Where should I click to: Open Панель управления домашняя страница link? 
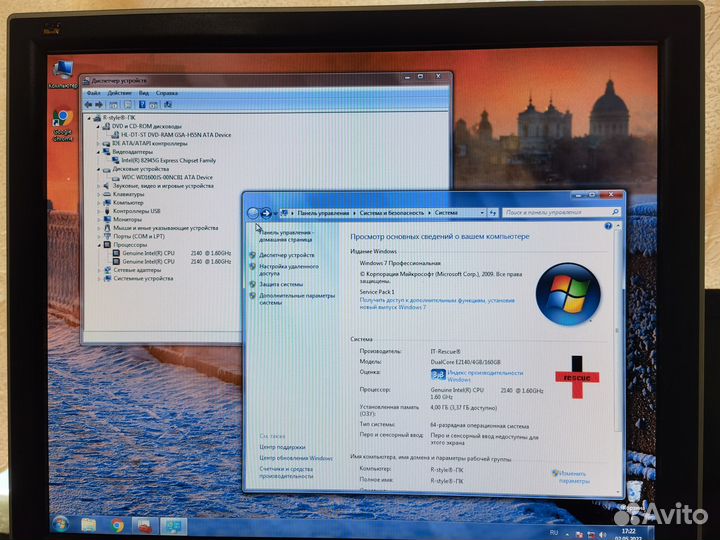(x=286, y=236)
